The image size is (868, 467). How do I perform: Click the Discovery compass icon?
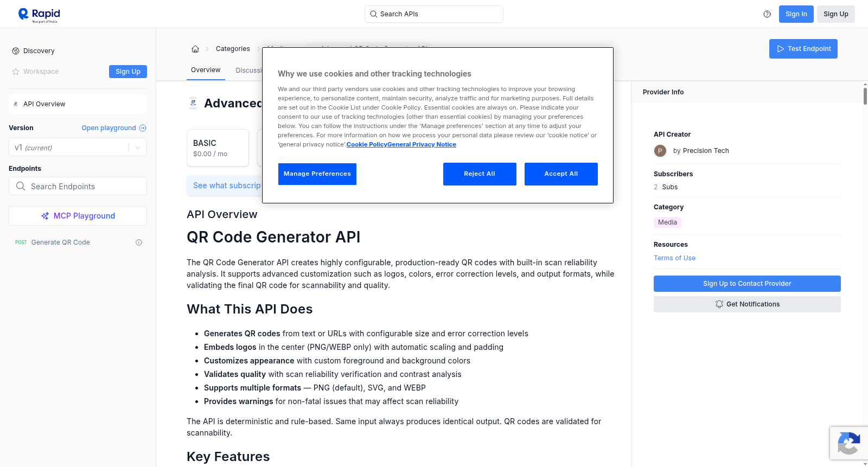click(x=16, y=51)
